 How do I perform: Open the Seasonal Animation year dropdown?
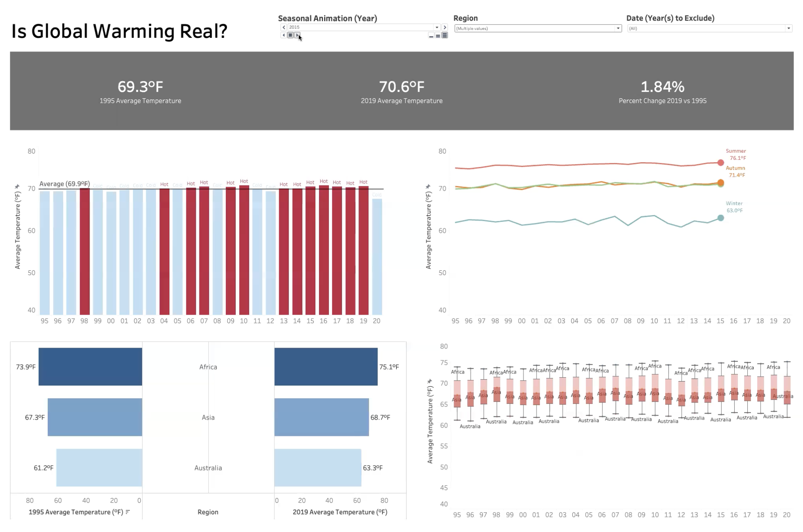(437, 27)
